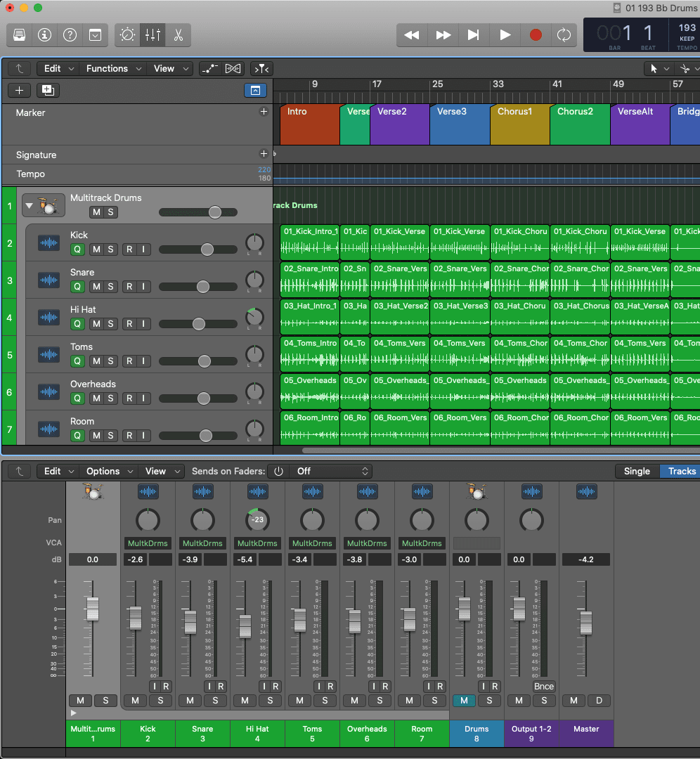Switch mixer to Single view
Screen dimensions: 700x759
(637, 471)
